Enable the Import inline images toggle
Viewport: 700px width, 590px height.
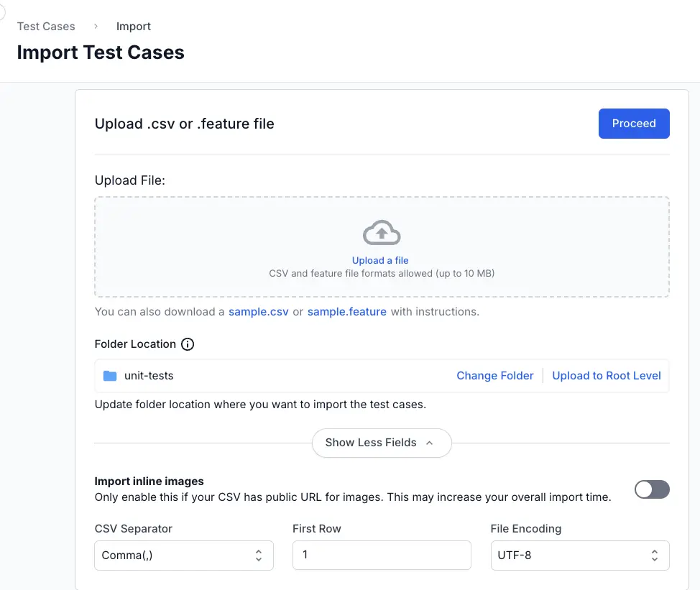coord(652,489)
